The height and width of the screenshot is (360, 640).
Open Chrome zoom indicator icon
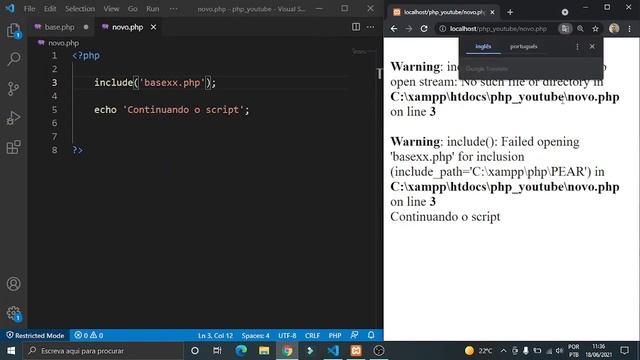pyautogui.click(x=580, y=29)
